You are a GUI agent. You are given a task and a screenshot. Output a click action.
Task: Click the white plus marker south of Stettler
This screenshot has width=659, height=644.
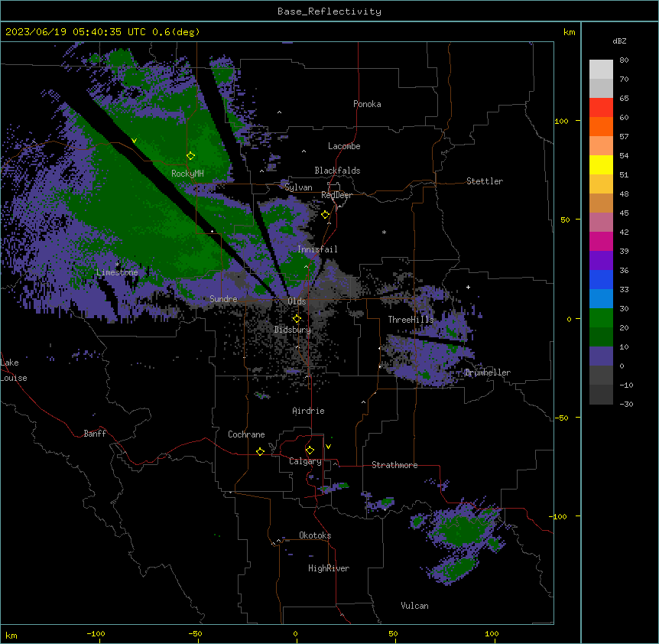pyautogui.click(x=468, y=287)
